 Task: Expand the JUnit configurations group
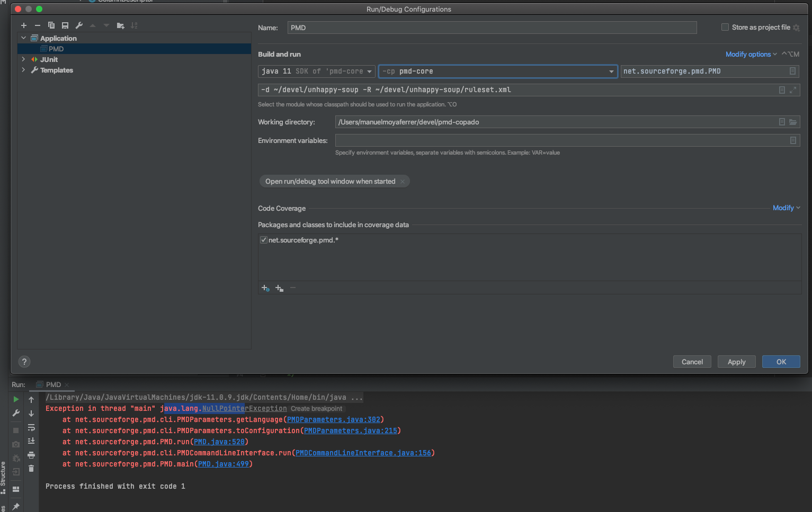(23, 59)
